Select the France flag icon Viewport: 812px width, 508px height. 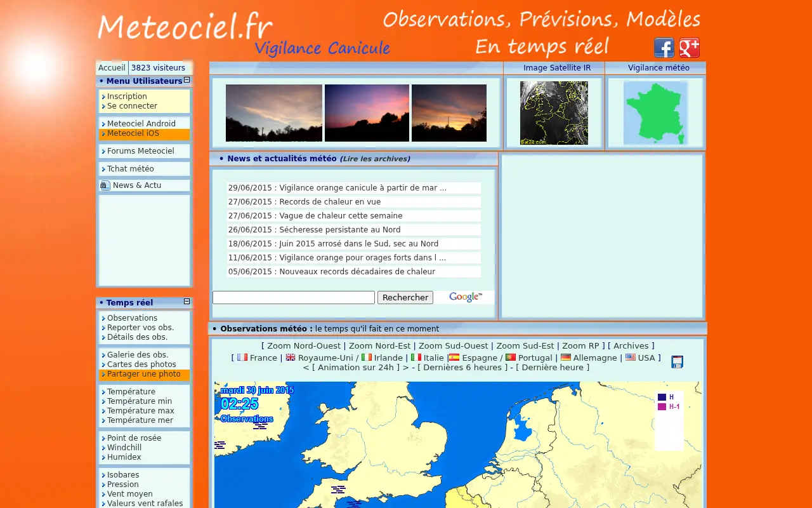(242, 358)
